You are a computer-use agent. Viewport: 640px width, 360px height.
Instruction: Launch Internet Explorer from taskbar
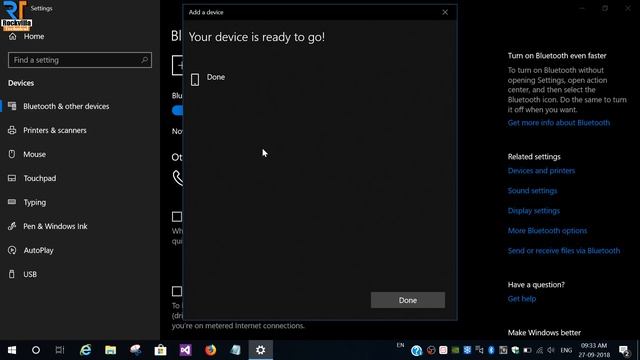85,350
